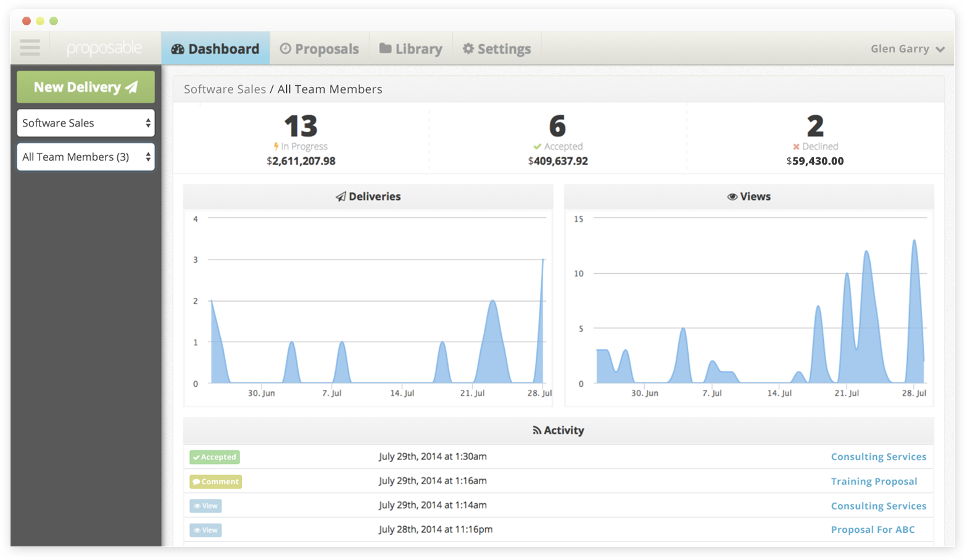Screen dimensions: 967x560
Task: Switch to the Proposals tab
Action: pyautogui.click(x=319, y=49)
